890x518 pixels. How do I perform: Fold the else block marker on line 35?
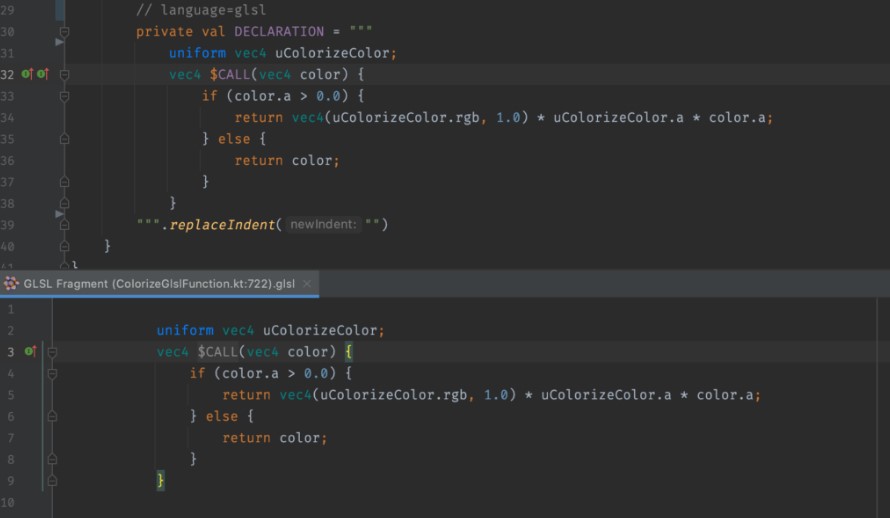pos(65,140)
